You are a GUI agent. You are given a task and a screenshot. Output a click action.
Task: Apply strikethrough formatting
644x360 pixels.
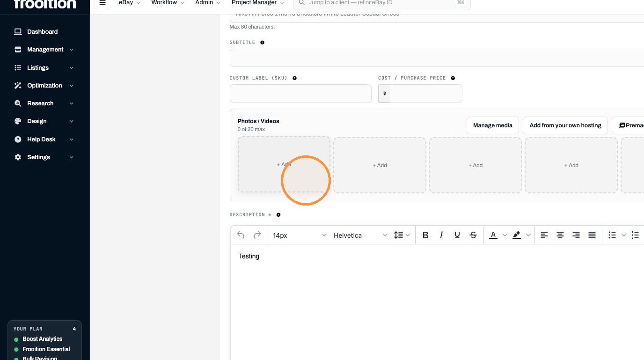point(473,235)
